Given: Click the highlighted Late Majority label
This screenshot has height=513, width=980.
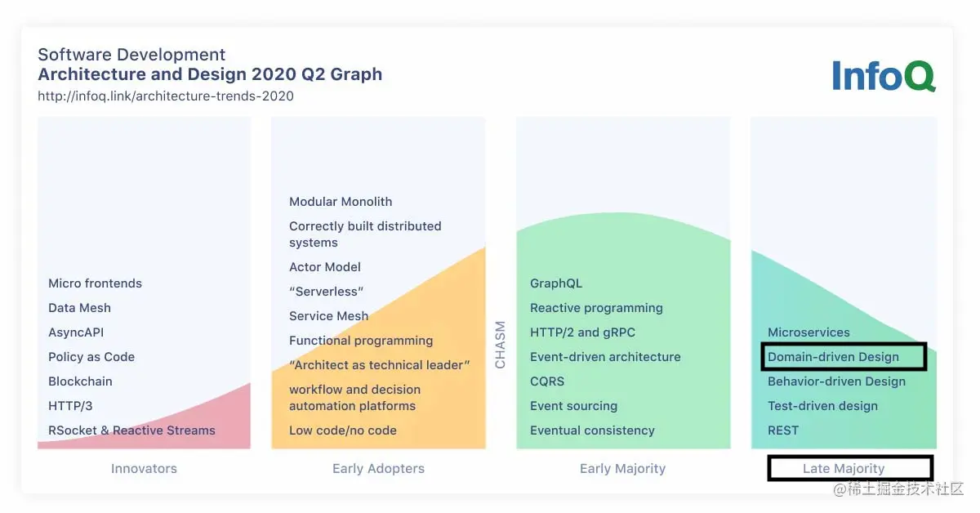Looking at the screenshot, I should pyautogui.click(x=849, y=468).
